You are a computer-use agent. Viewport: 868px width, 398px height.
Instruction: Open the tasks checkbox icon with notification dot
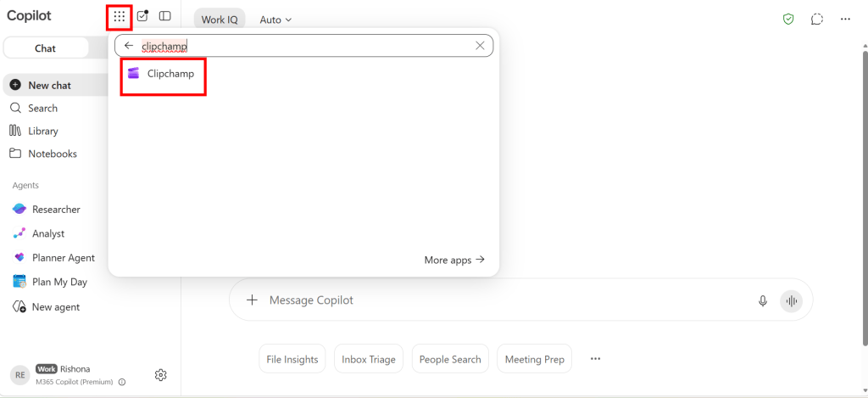pyautogui.click(x=142, y=16)
